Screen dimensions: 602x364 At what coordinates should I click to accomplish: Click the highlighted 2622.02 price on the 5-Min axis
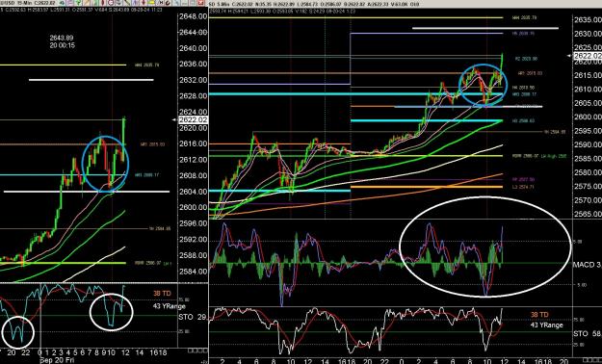[588, 56]
